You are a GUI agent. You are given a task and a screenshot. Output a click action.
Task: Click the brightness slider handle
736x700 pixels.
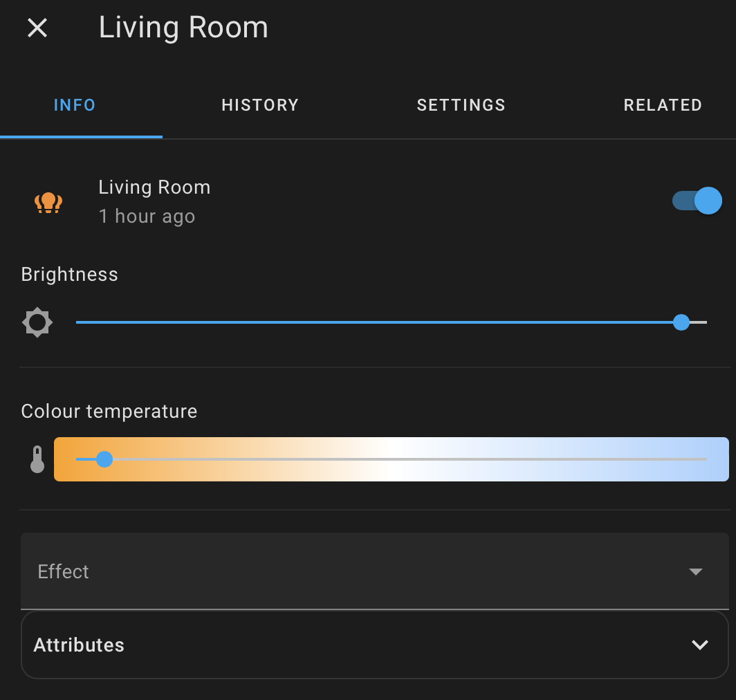click(x=681, y=322)
